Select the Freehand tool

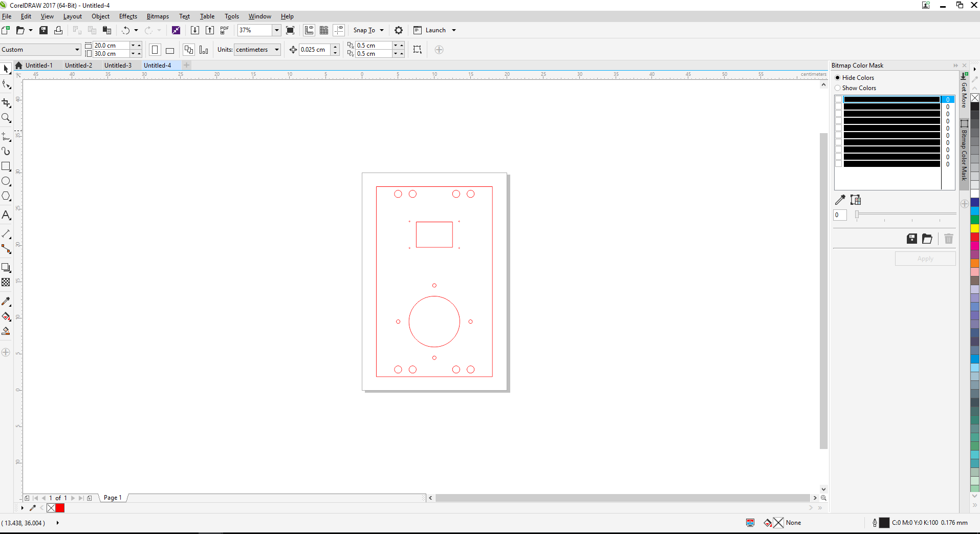[6, 136]
